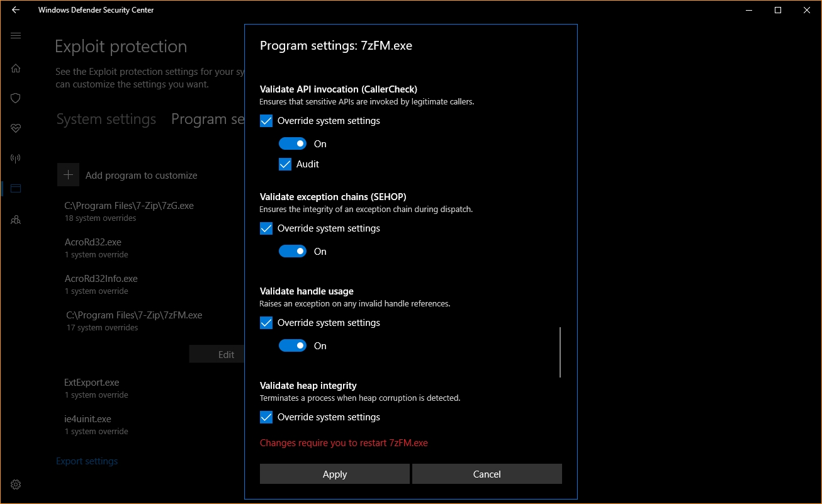
Task: Uncheck Override system settings for handle usage
Action: pyautogui.click(x=266, y=323)
